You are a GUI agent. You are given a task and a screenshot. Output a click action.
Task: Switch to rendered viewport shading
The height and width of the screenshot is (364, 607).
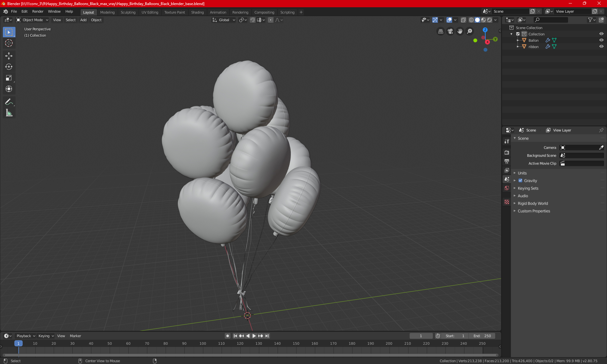(489, 20)
